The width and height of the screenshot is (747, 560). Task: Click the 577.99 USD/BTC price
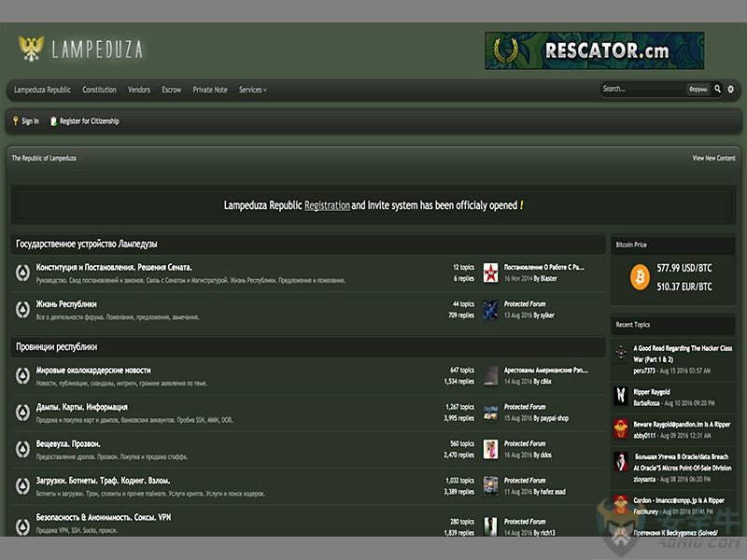click(x=684, y=268)
